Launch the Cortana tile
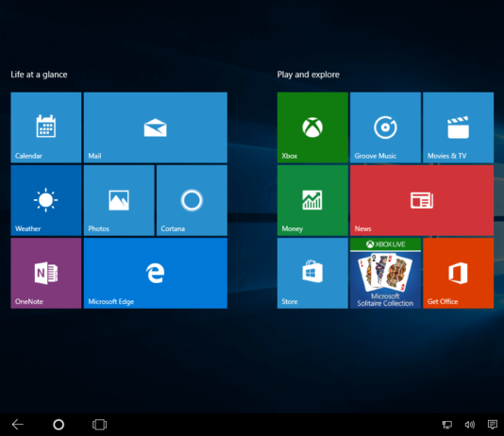The image size is (504, 436). click(192, 200)
